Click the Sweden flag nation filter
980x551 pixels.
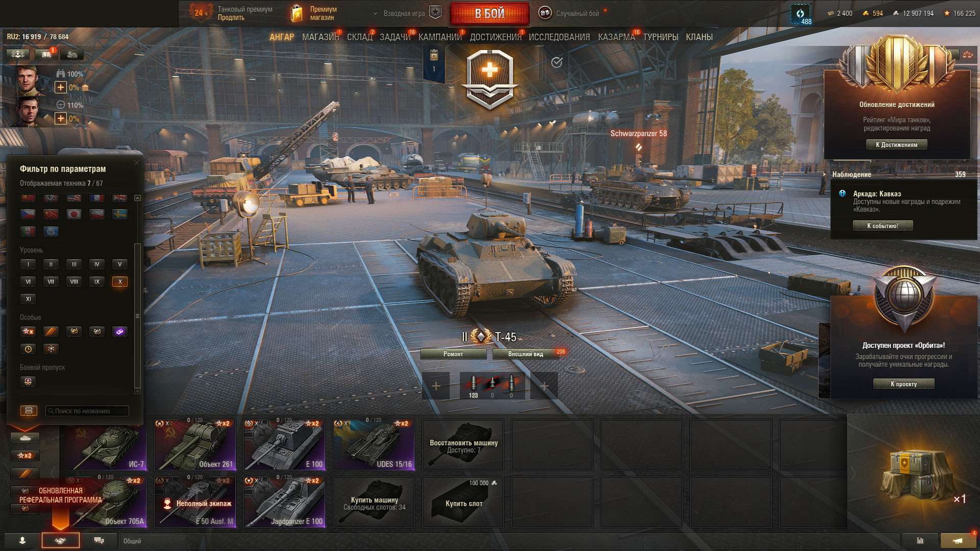(120, 214)
